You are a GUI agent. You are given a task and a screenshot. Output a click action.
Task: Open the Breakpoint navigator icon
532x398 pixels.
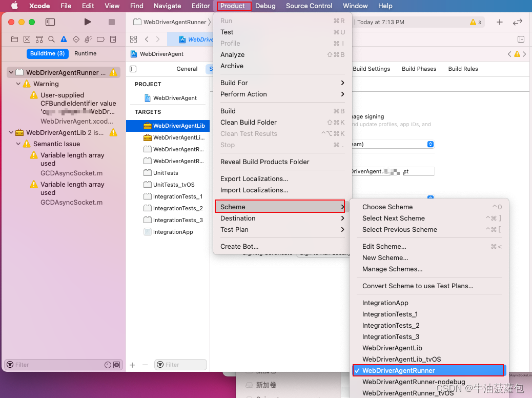click(x=100, y=39)
